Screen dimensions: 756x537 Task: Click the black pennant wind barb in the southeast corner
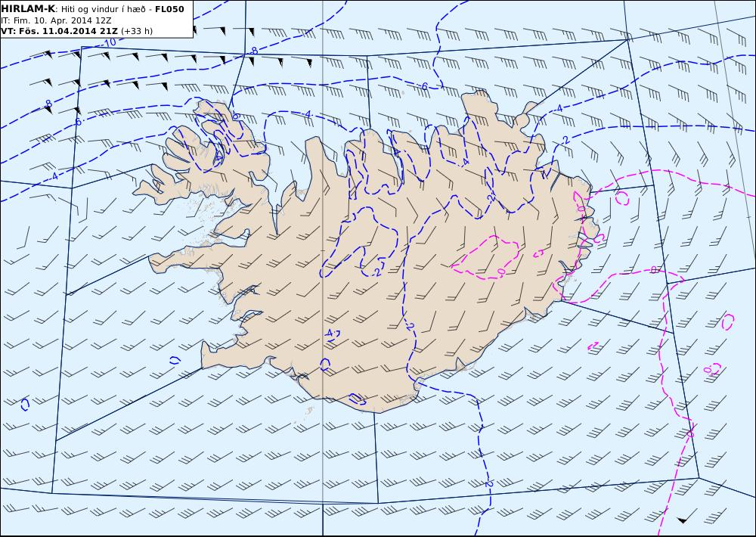(x=686, y=517)
